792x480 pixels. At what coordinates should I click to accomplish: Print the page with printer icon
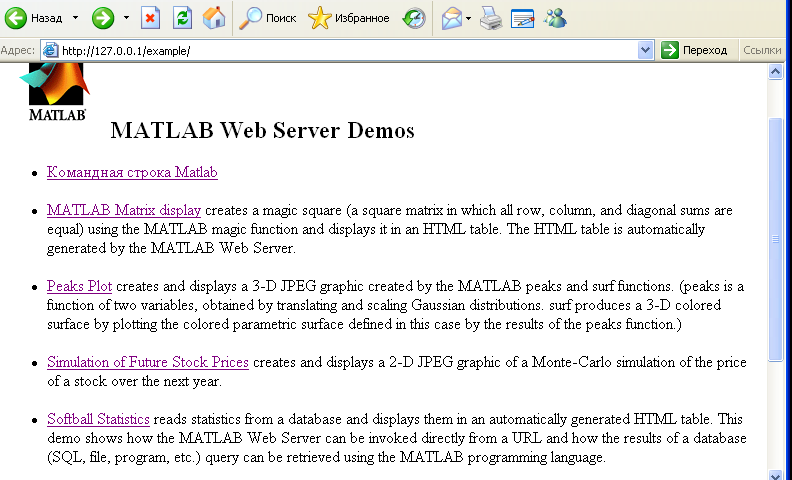(491, 19)
